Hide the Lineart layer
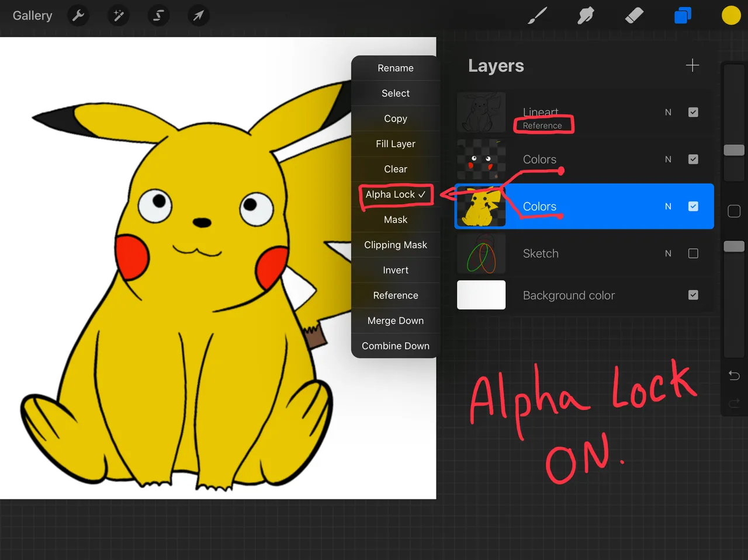 [693, 112]
